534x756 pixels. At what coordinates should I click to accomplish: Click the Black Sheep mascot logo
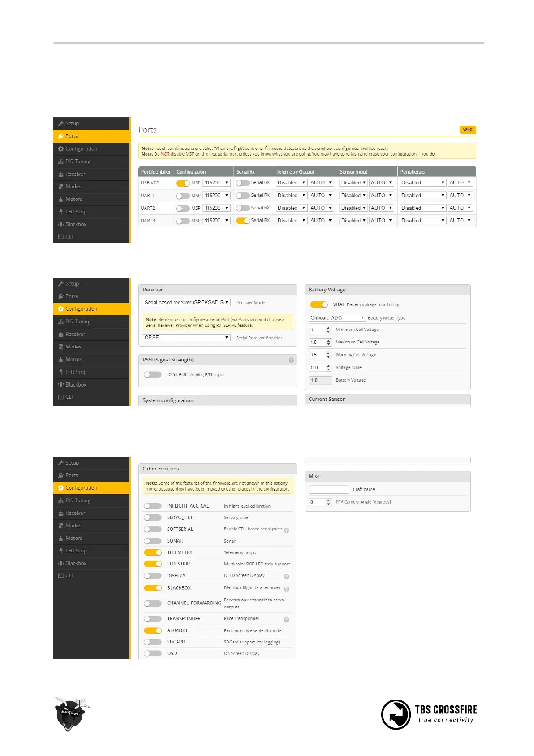[70, 714]
